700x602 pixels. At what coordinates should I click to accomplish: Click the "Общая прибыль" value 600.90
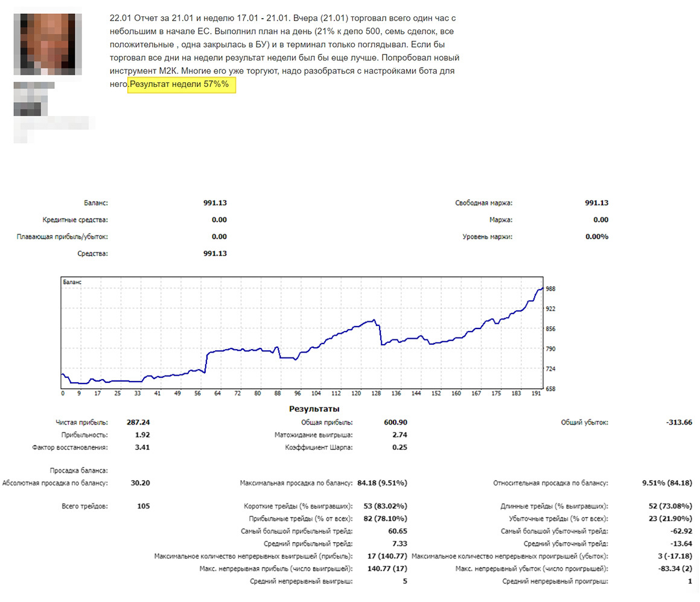coord(395,422)
